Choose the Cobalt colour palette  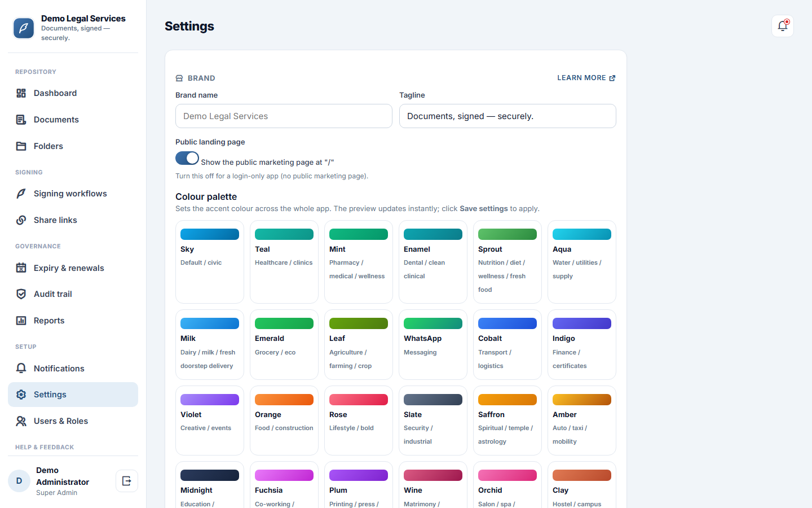(x=507, y=344)
